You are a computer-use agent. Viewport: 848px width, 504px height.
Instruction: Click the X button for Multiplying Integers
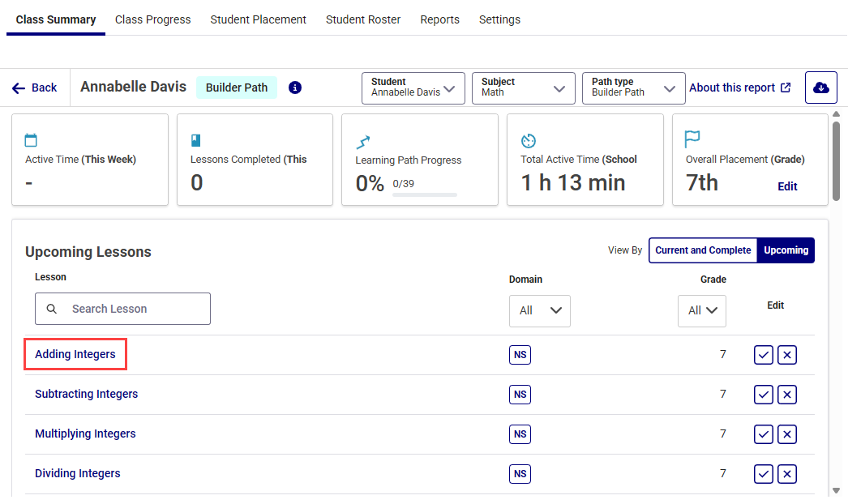point(787,434)
